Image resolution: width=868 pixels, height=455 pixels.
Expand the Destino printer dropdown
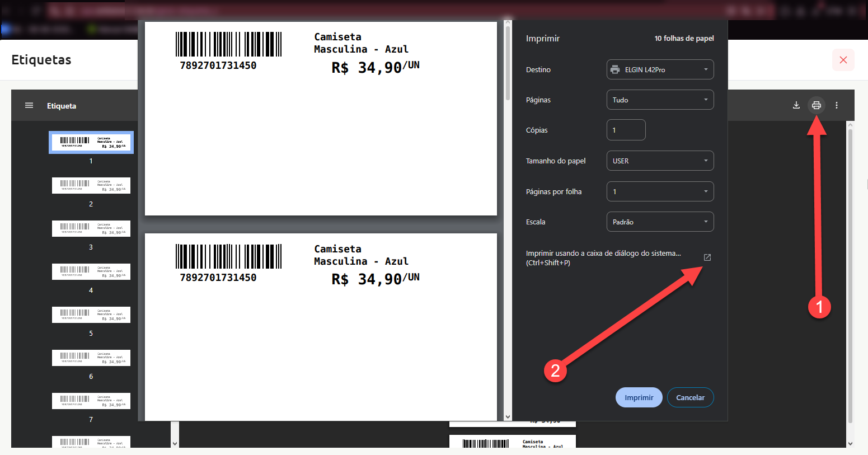point(660,69)
